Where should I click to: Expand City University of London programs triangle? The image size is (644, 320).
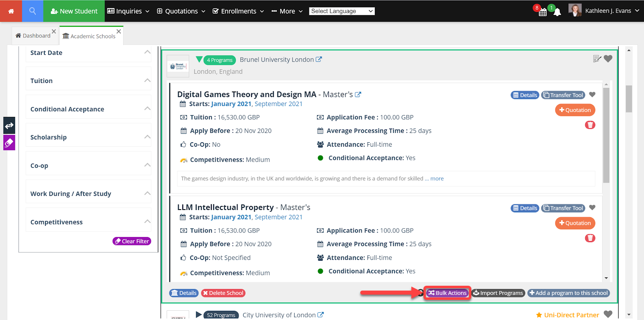199,314
